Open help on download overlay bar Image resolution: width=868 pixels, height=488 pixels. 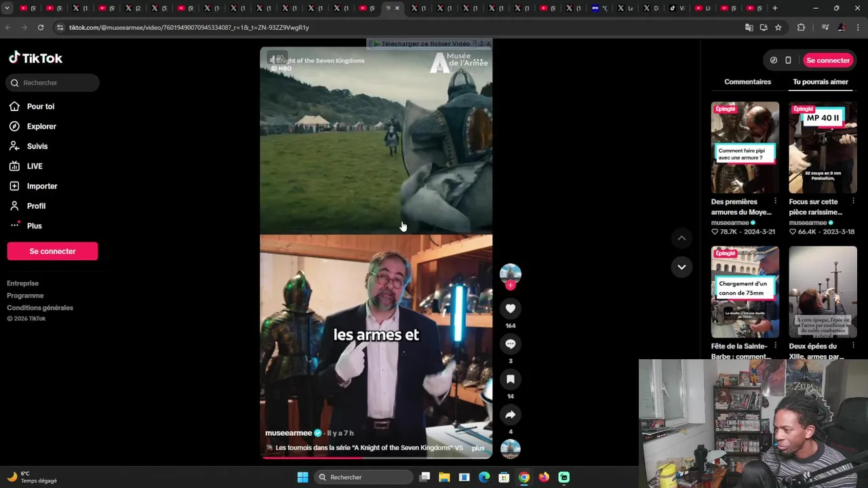coord(481,43)
